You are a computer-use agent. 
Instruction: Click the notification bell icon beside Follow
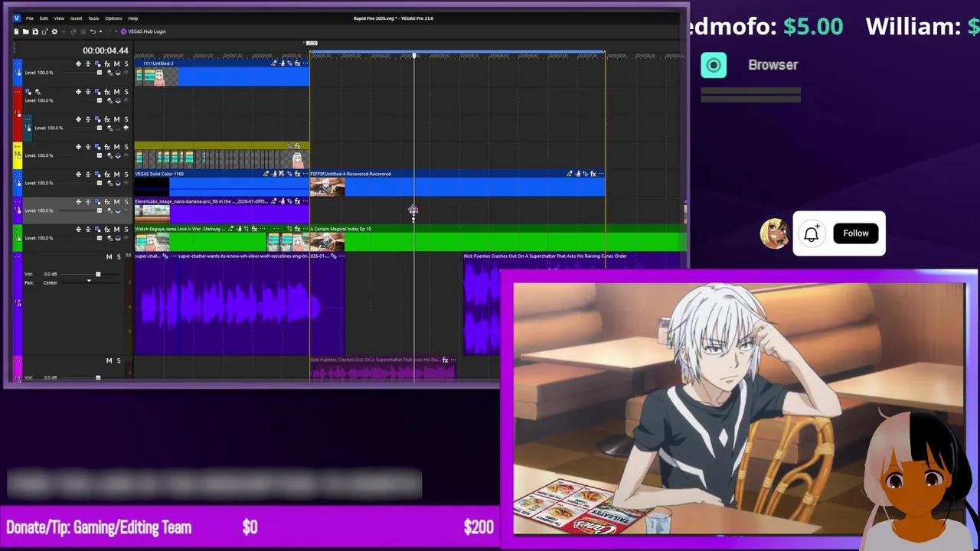click(812, 233)
